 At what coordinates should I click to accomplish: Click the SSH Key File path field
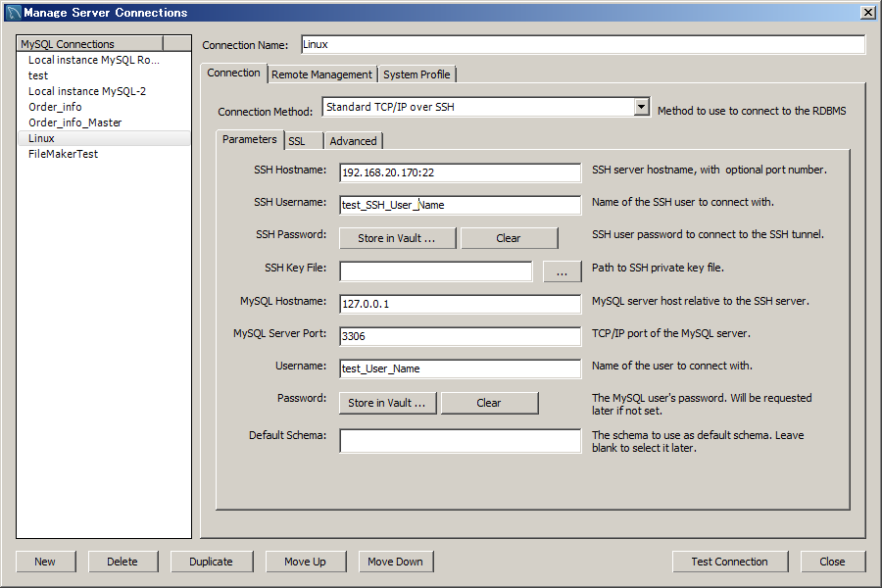pos(436,271)
